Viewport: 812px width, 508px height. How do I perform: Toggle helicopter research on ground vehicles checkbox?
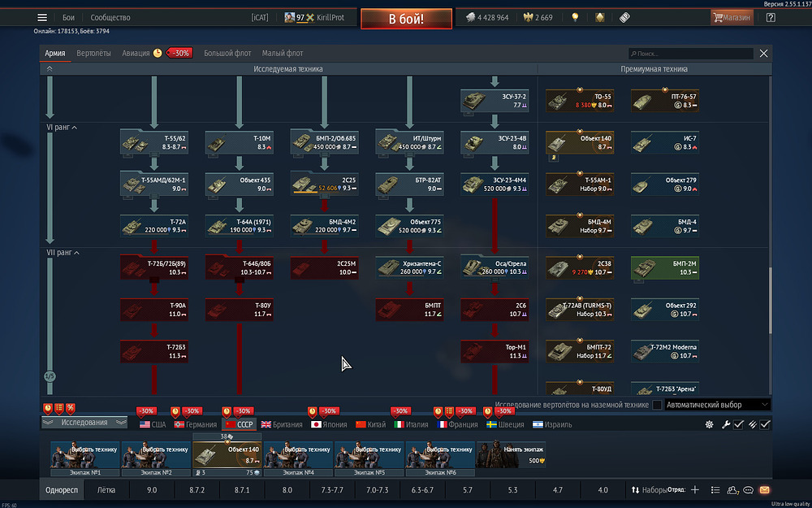657,405
